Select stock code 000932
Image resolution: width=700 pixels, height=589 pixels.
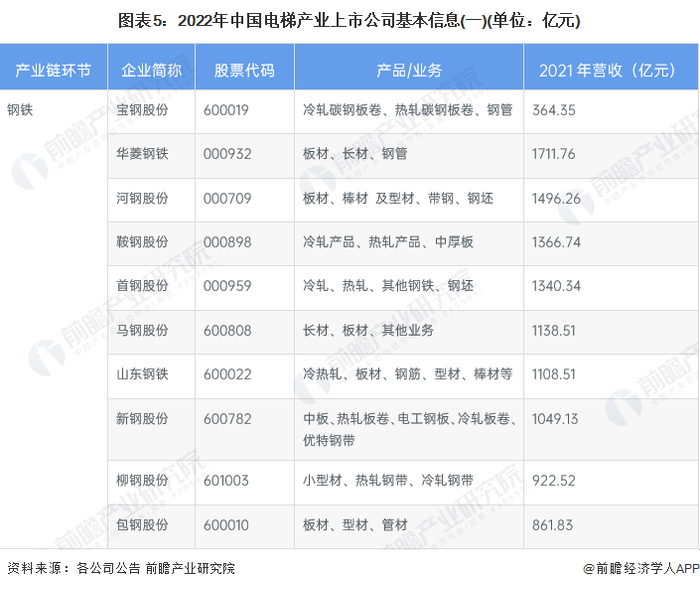227,154
